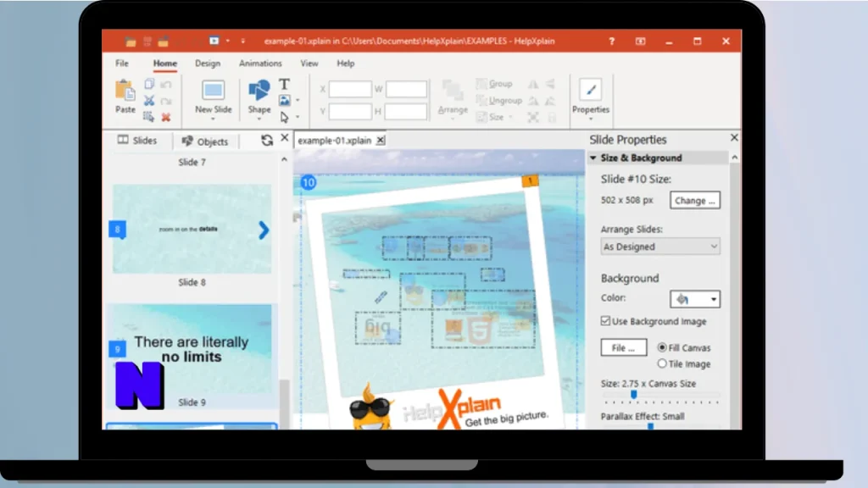Click the Redo arrow icon
Image resolution: width=868 pixels, height=488 pixels.
165,102
